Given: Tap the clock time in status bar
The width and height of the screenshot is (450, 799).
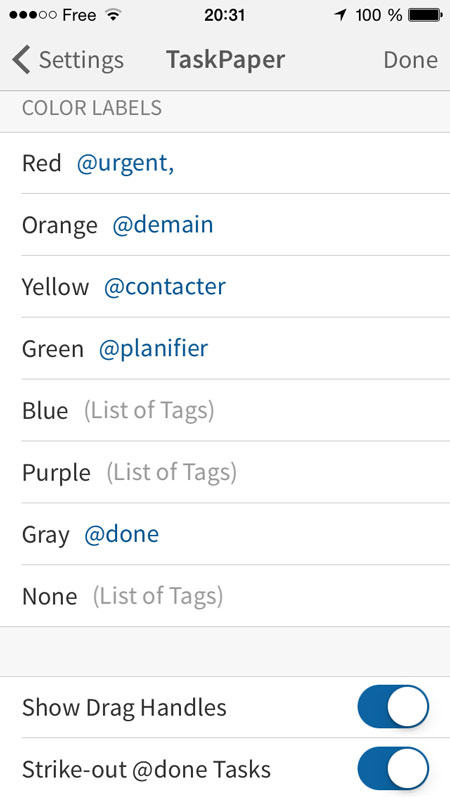Looking at the screenshot, I should pyautogui.click(x=225, y=15).
